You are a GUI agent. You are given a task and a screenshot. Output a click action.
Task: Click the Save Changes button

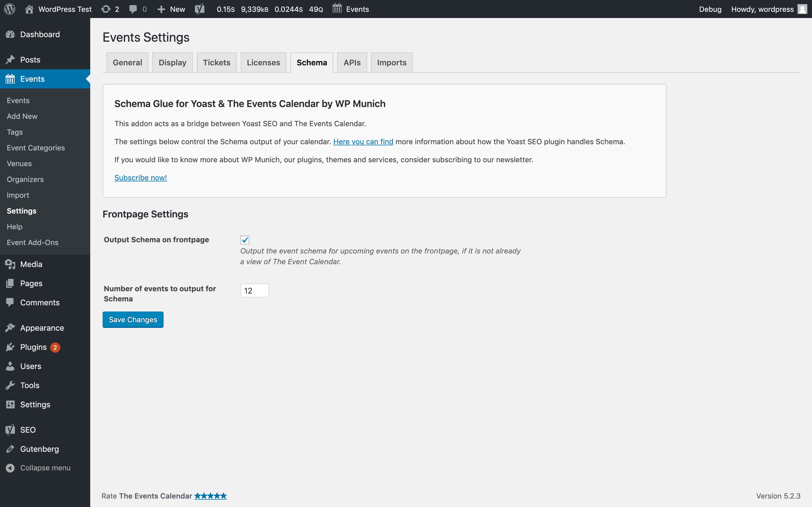133,320
